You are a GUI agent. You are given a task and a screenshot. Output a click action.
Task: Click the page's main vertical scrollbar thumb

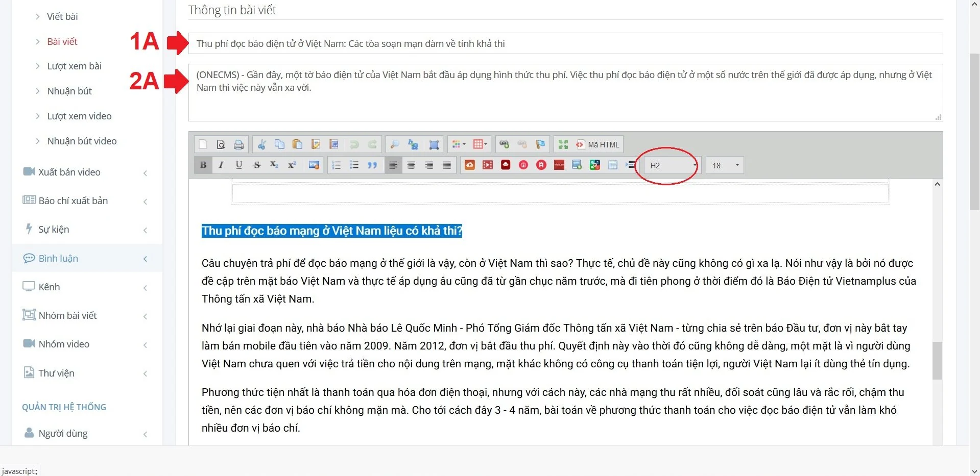coord(974,131)
